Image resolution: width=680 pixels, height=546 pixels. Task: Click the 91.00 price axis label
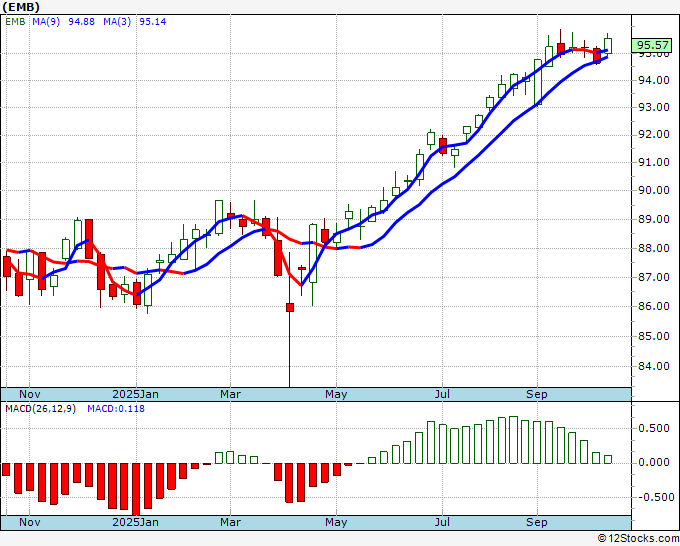[654, 163]
